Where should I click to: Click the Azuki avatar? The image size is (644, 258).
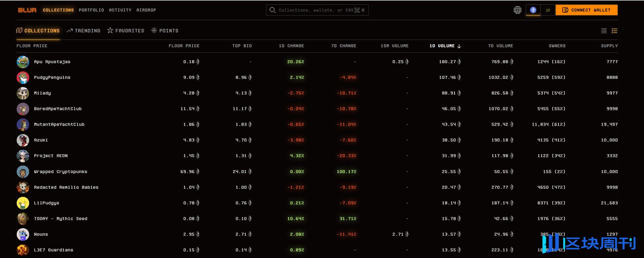click(x=23, y=140)
